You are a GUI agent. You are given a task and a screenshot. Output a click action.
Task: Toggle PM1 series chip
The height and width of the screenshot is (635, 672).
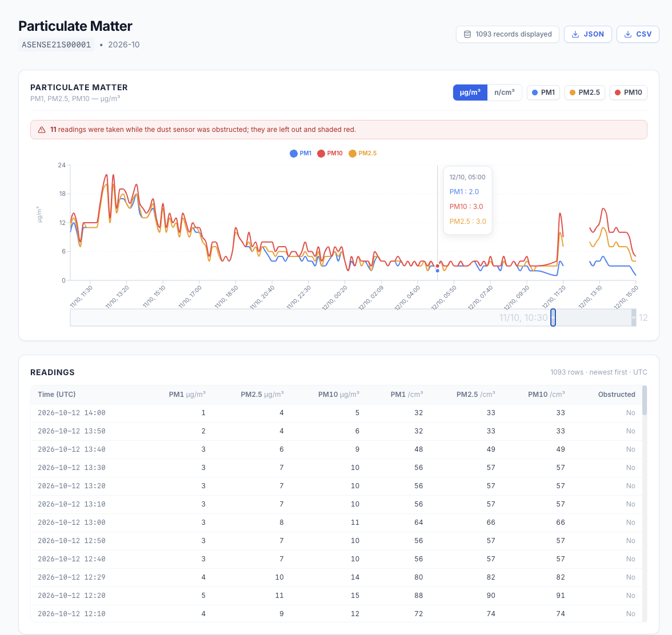click(x=543, y=93)
